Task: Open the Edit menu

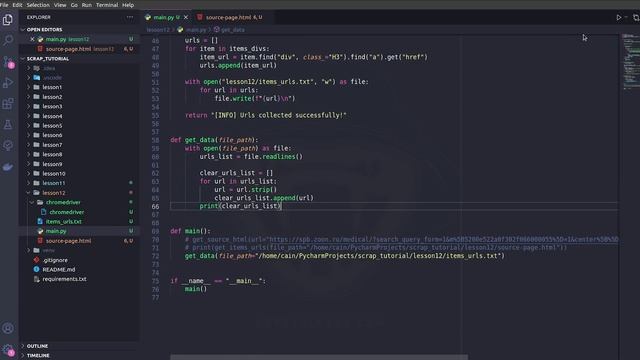Action: coord(17,5)
